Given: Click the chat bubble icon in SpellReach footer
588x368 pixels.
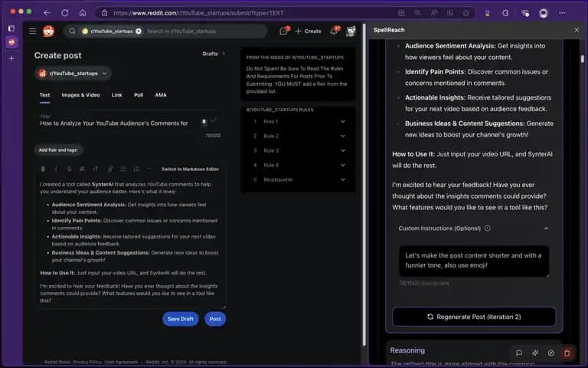Looking at the screenshot, I should 519,353.
